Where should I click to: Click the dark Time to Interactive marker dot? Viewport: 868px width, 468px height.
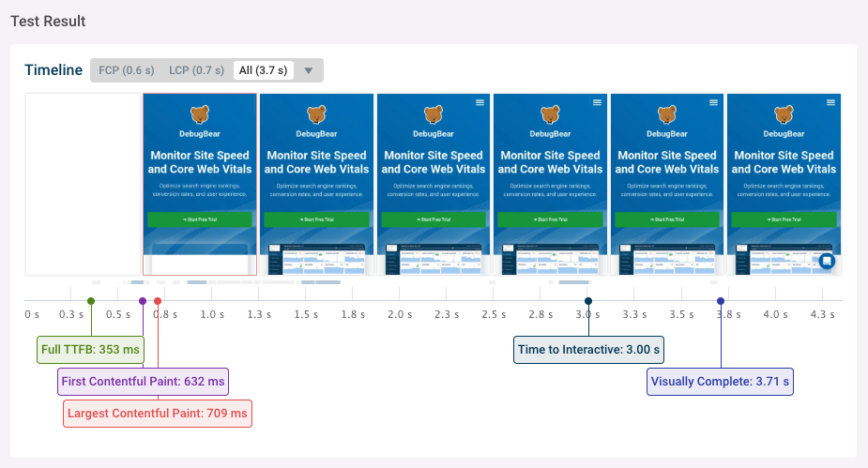pyautogui.click(x=588, y=301)
